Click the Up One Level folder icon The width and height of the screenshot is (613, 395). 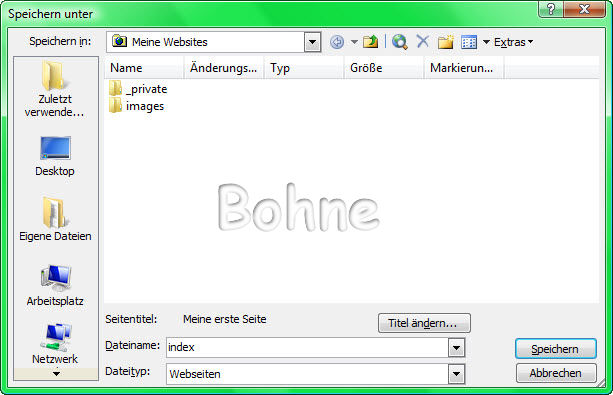[370, 41]
